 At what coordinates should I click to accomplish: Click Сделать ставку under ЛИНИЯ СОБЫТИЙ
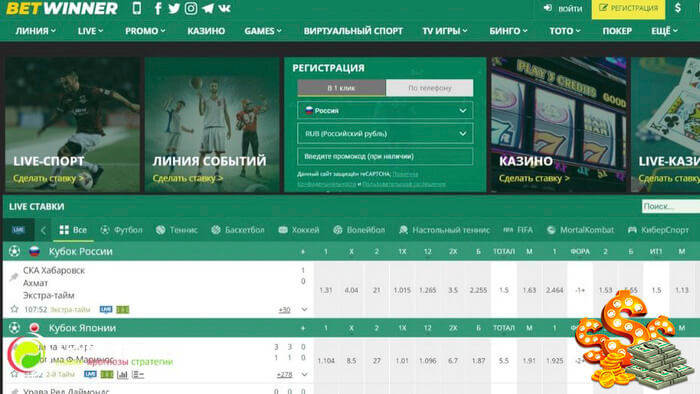pyautogui.click(x=188, y=178)
